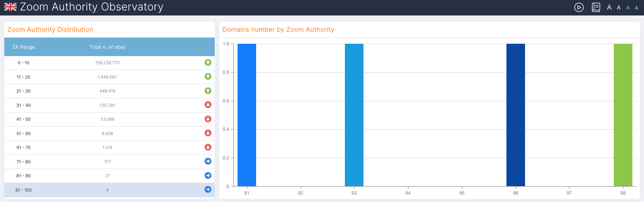Click the x-axis label 94
This screenshot has width=644, height=202.
[408, 193]
